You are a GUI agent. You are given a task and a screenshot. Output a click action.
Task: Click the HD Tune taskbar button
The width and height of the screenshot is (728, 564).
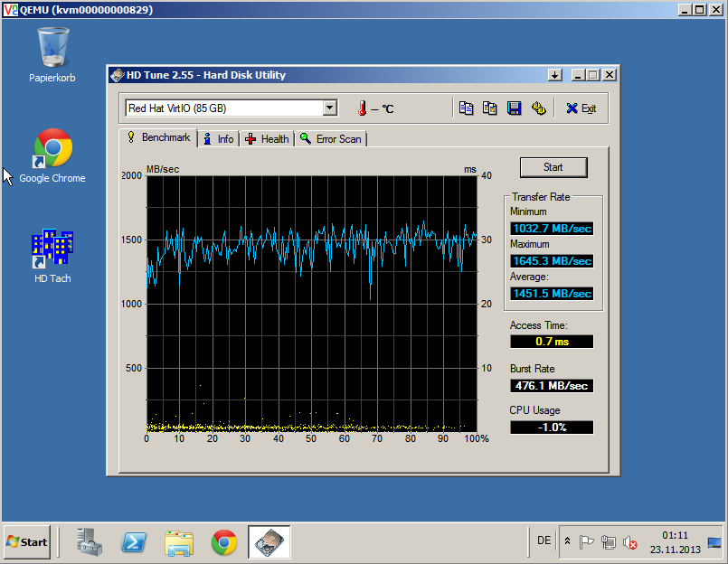[x=269, y=541]
